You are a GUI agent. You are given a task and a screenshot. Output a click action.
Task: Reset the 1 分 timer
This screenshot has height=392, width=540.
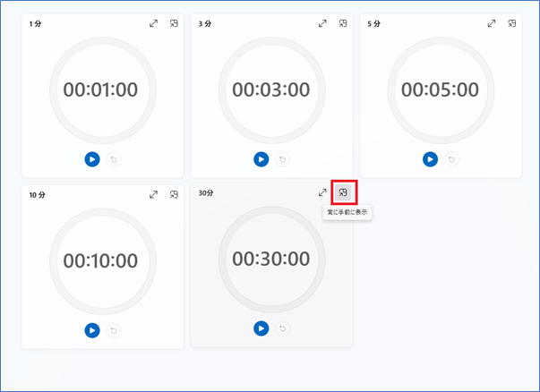(x=113, y=159)
